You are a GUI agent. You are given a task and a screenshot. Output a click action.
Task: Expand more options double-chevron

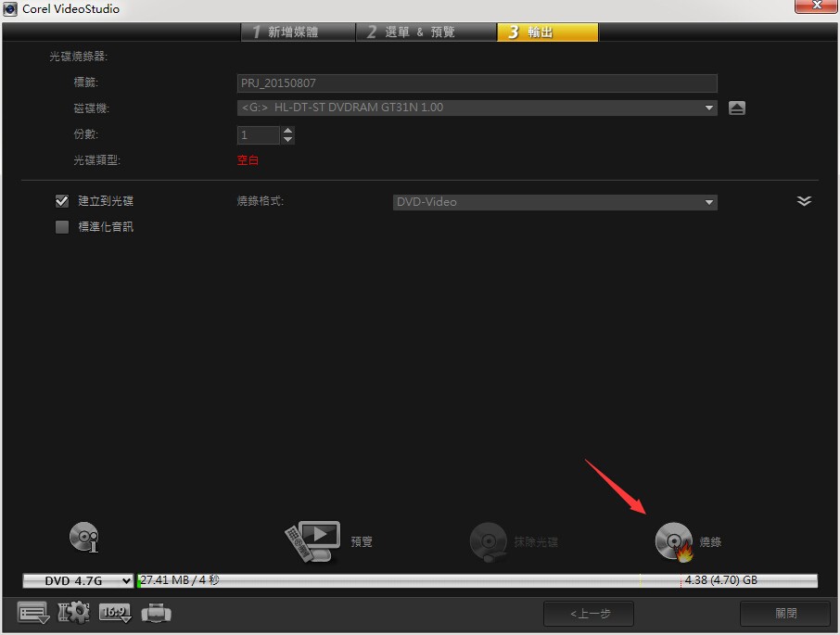804,201
